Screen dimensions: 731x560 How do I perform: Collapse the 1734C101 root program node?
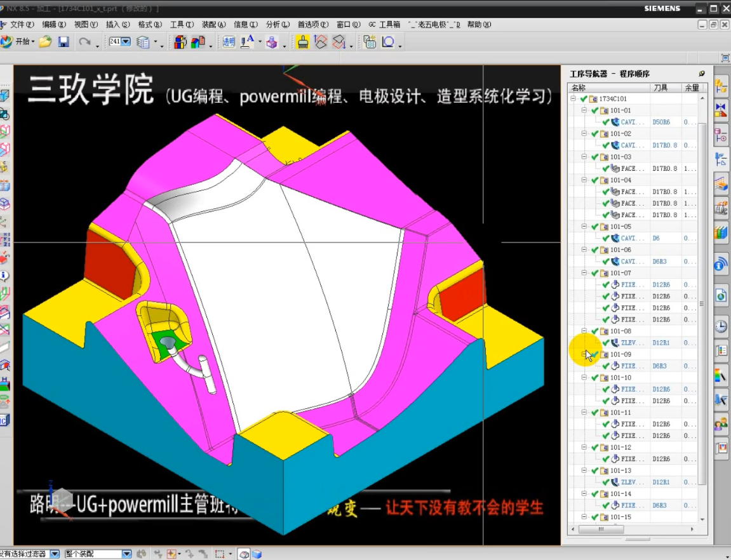point(573,99)
